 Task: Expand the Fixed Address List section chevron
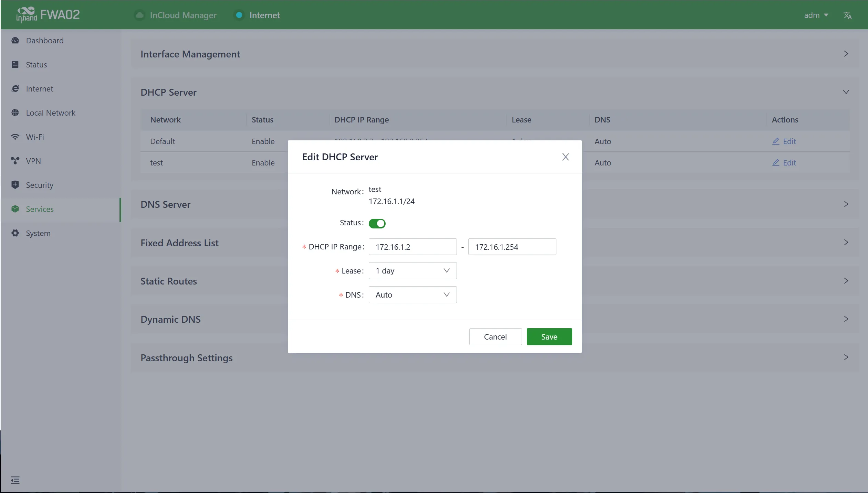(x=846, y=243)
